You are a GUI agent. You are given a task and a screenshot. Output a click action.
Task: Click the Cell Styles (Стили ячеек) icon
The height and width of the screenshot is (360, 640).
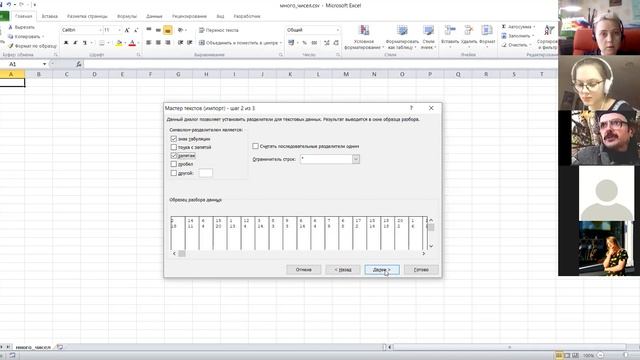tap(428, 30)
